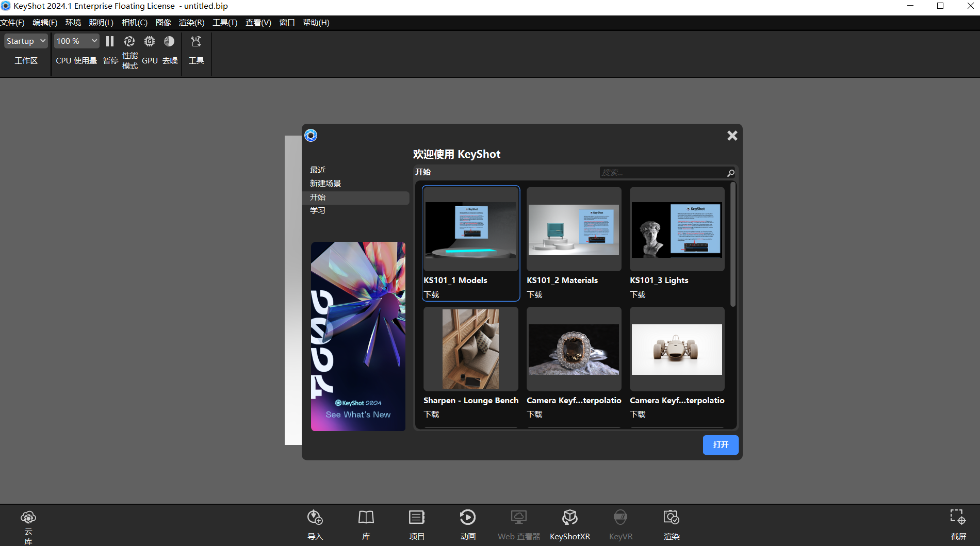The width and height of the screenshot is (980, 546).
Task: Click the Open button
Action: pos(721,445)
